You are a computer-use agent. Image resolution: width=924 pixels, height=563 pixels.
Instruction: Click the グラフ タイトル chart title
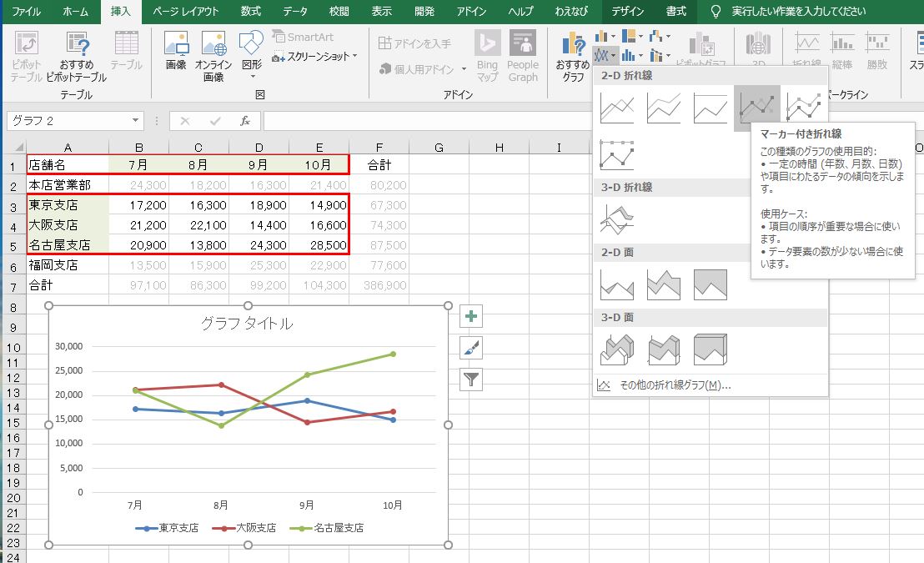[247, 323]
